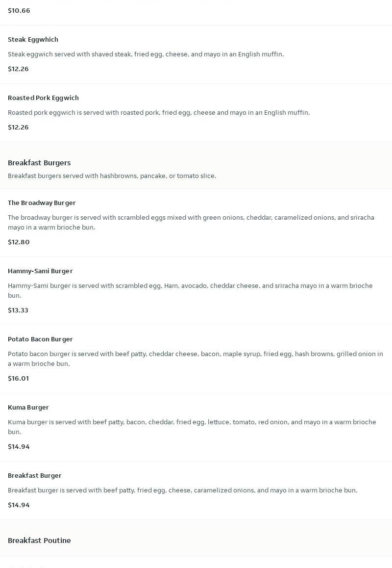Viewport: 392px width, 568px height.
Task: Click the $12.80 Broadway Burger price
Action: tap(19, 242)
